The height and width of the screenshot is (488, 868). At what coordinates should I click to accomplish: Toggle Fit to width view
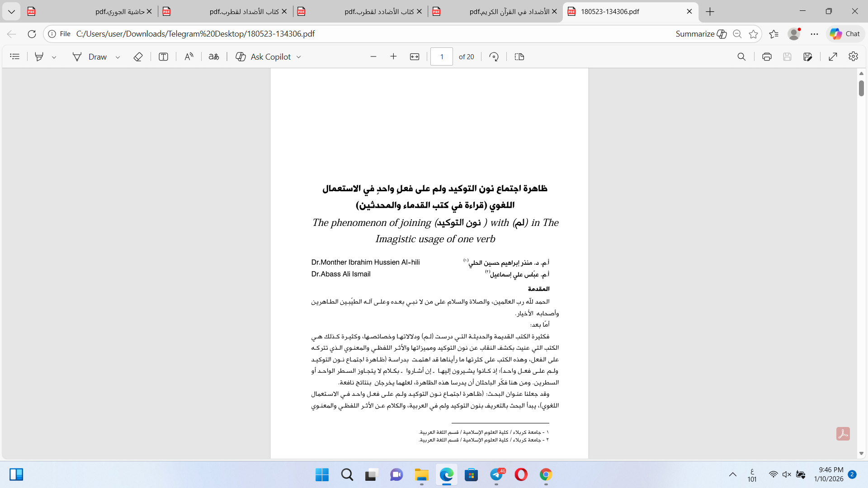(x=415, y=56)
